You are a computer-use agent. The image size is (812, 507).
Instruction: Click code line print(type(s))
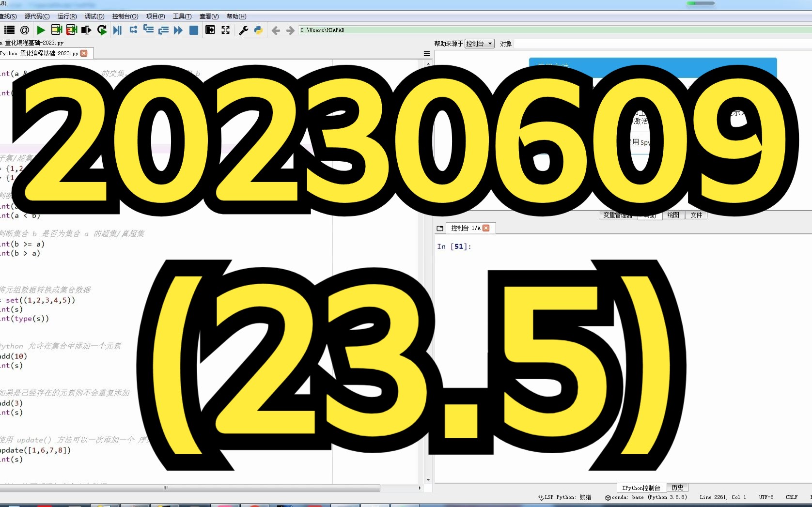click(24, 319)
